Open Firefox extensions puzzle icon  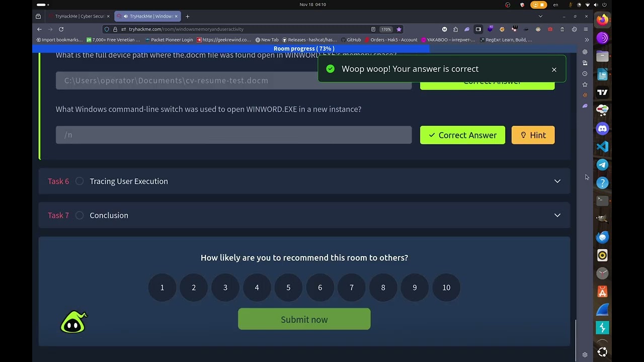coord(455,29)
